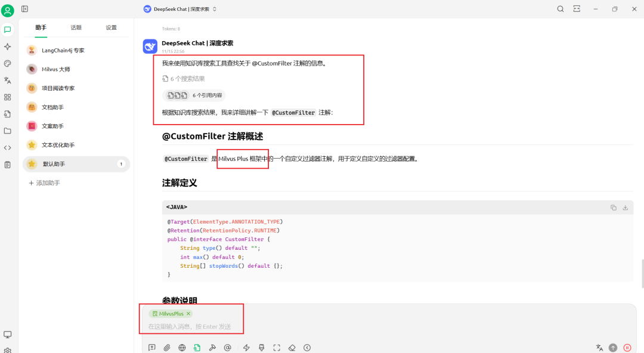Open the chat assistant icon in left rail

click(7, 30)
